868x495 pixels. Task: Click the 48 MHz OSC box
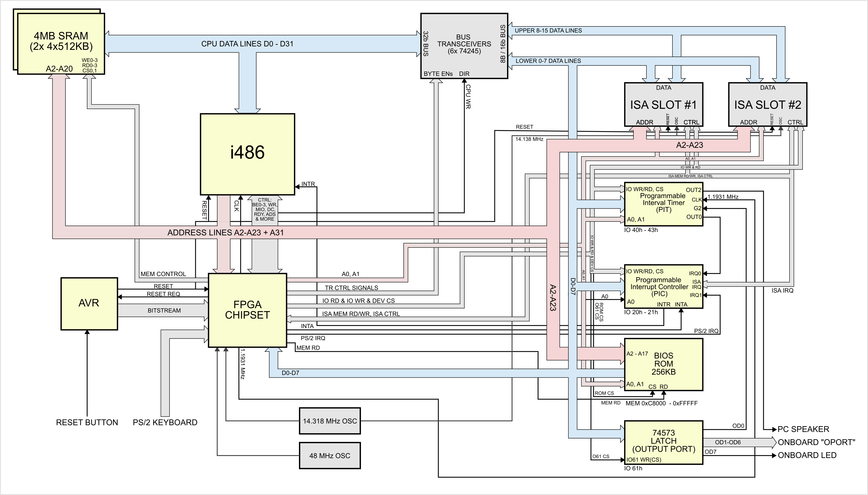[330, 455]
